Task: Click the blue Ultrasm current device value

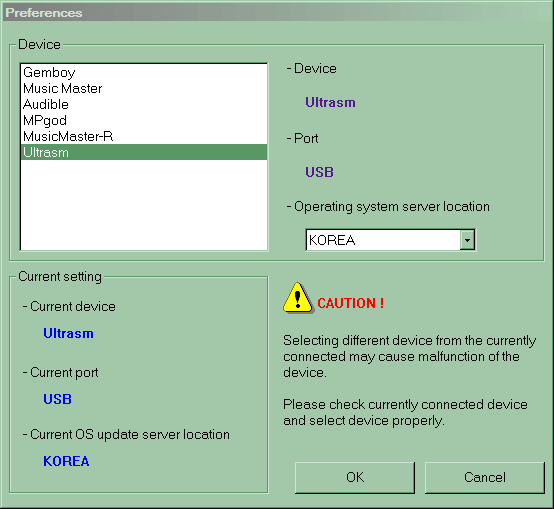Action: pos(68,333)
